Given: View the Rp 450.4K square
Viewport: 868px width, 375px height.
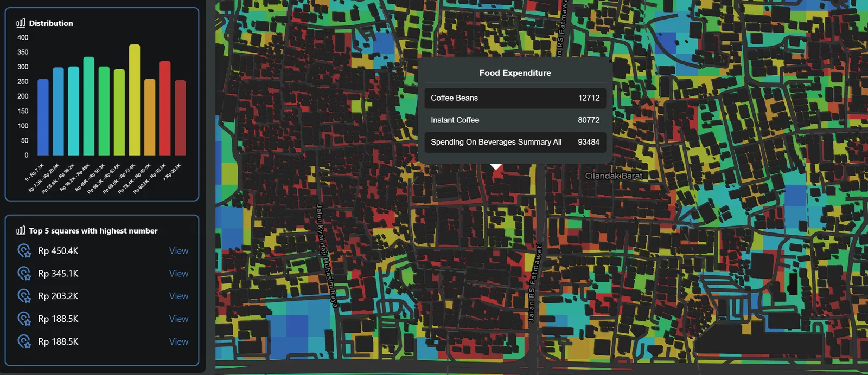Looking at the screenshot, I should [x=178, y=251].
